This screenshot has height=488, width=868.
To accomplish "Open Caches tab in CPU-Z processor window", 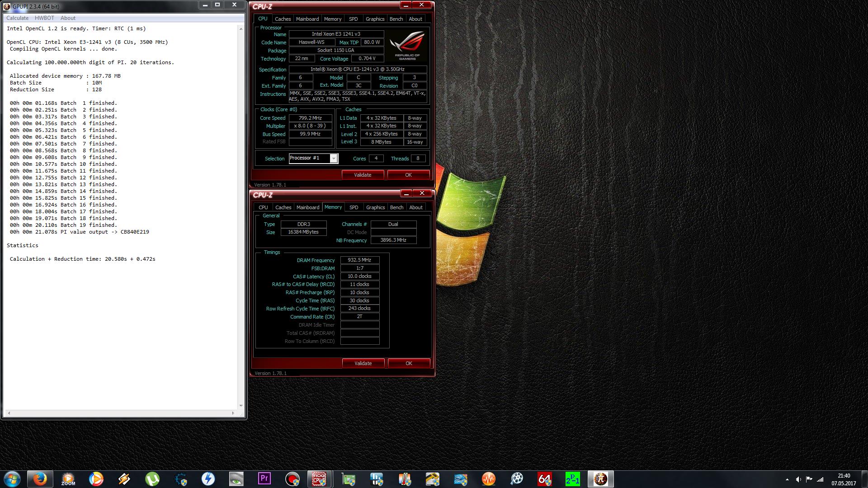I will coord(283,19).
